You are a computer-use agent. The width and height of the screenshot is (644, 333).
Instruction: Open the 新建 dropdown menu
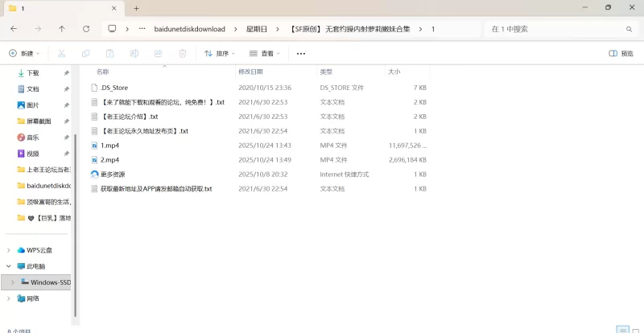[x=23, y=53]
